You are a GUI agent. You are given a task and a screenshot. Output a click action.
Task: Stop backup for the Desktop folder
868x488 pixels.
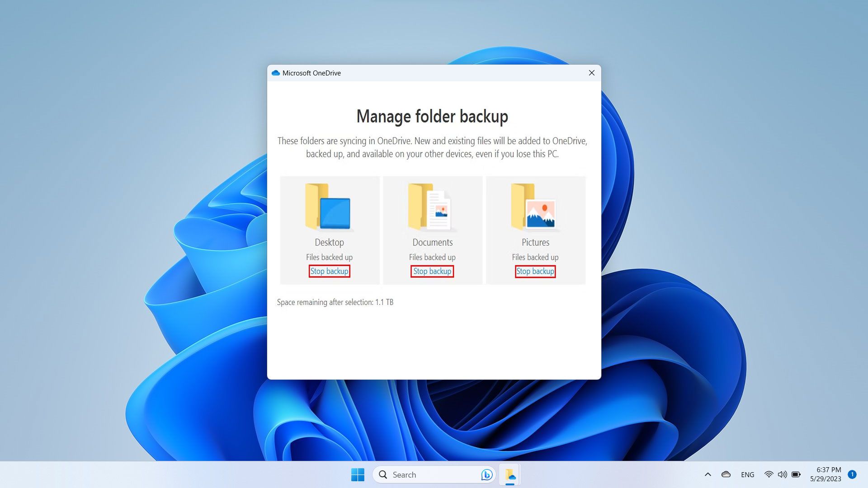point(329,271)
